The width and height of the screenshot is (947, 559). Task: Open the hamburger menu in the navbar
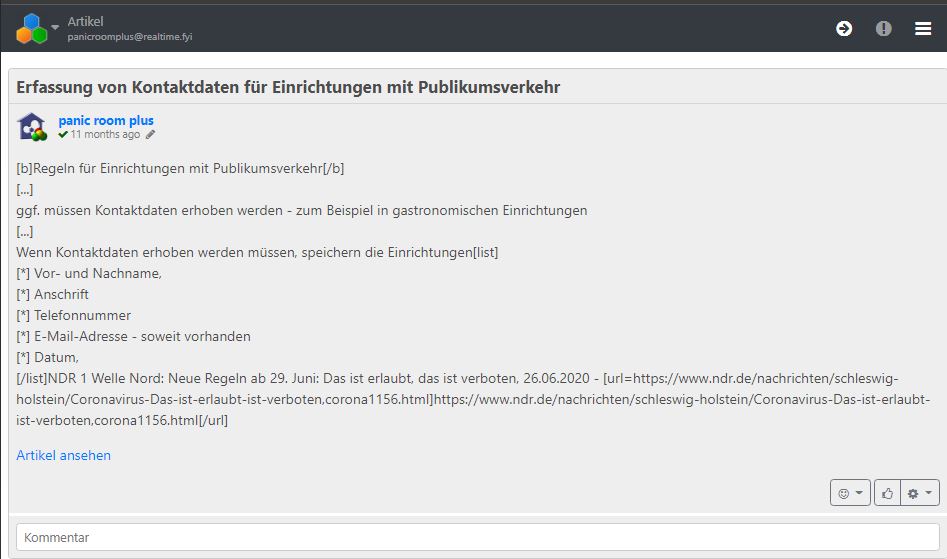[923, 28]
